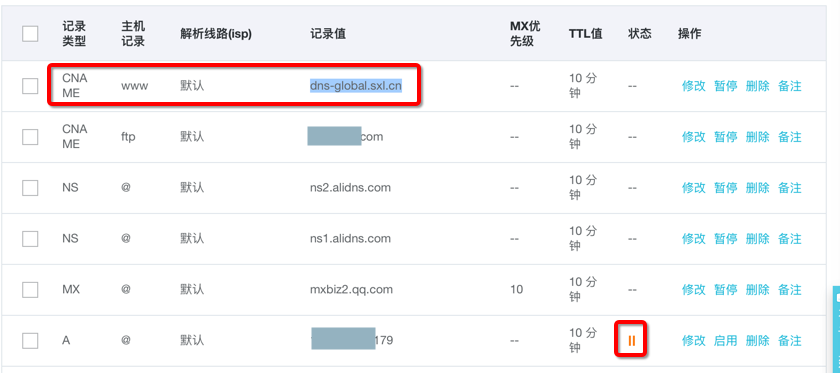
Task: Check the MX record row checkbox
Action: [30, 289]
